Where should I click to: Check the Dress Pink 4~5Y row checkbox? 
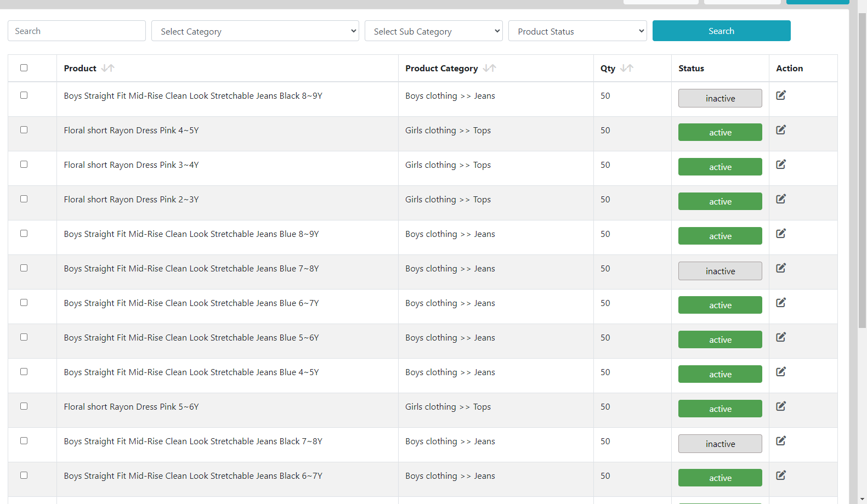24,130
